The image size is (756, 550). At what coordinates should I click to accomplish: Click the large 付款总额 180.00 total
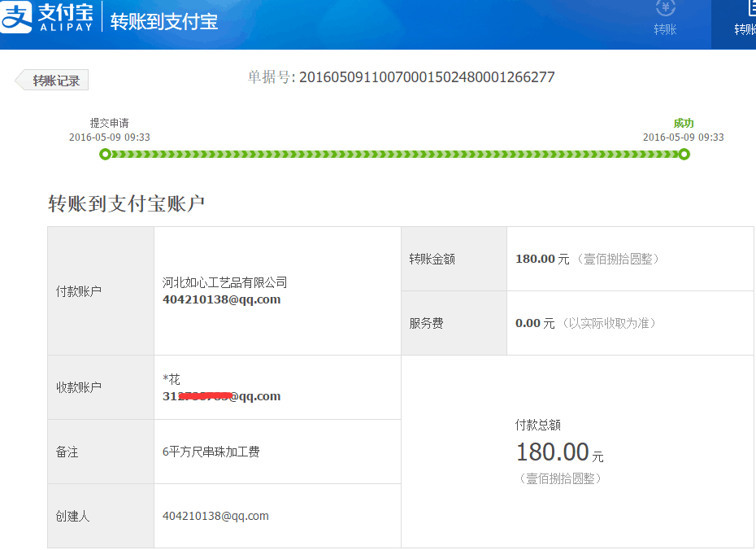tap(553, 452)
